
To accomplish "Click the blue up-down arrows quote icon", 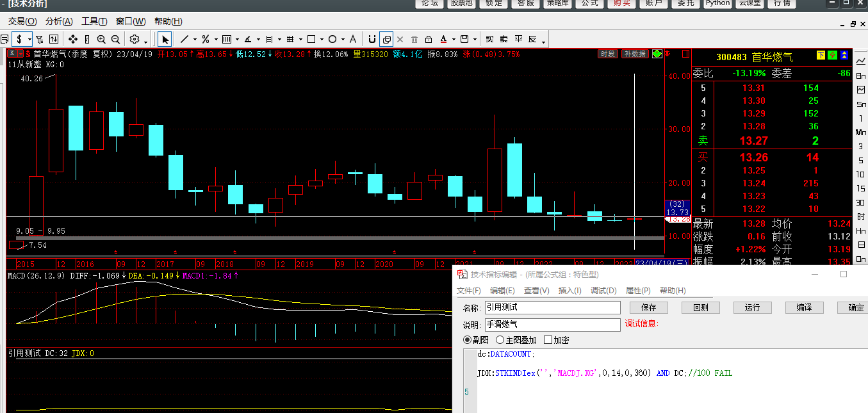I will [844, 56].
